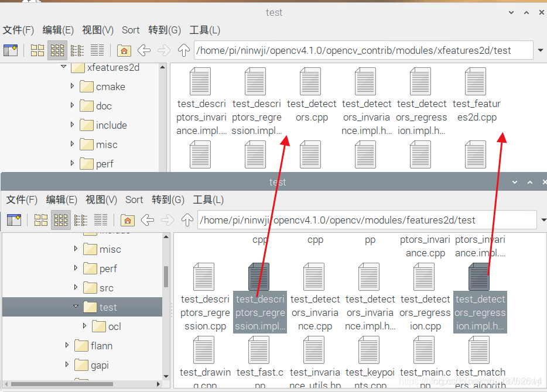This screenshot has height=392, width=547.
Task: Select test_fast.cpp file in lower window
Action: [259, 362]
